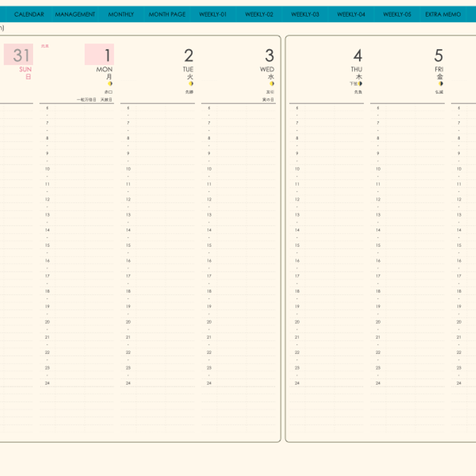
Task: Click the THU weekday label
Action: [x=356, y=69]
